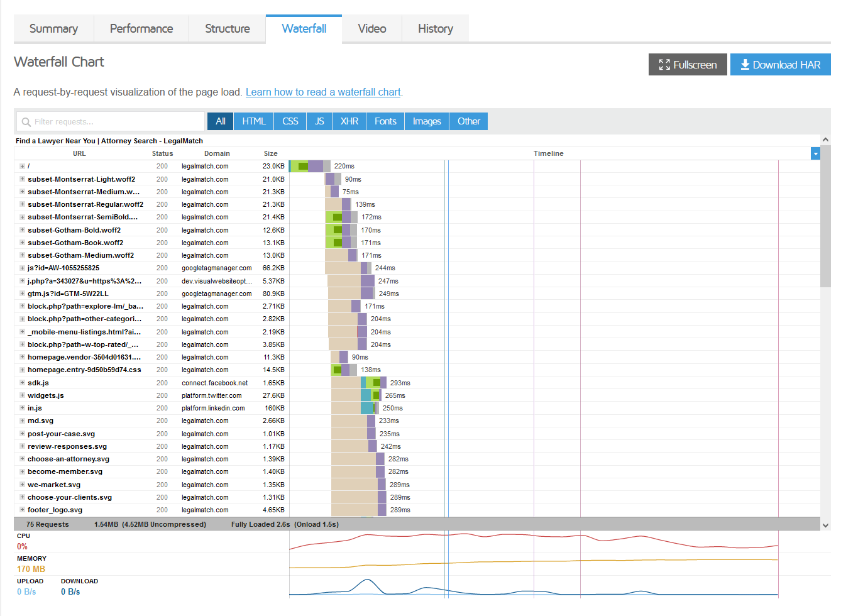The width and height of the screenshot is (841, 616).
Task: Click the download arrow icon on Download HAR
Action: [745, 64]
